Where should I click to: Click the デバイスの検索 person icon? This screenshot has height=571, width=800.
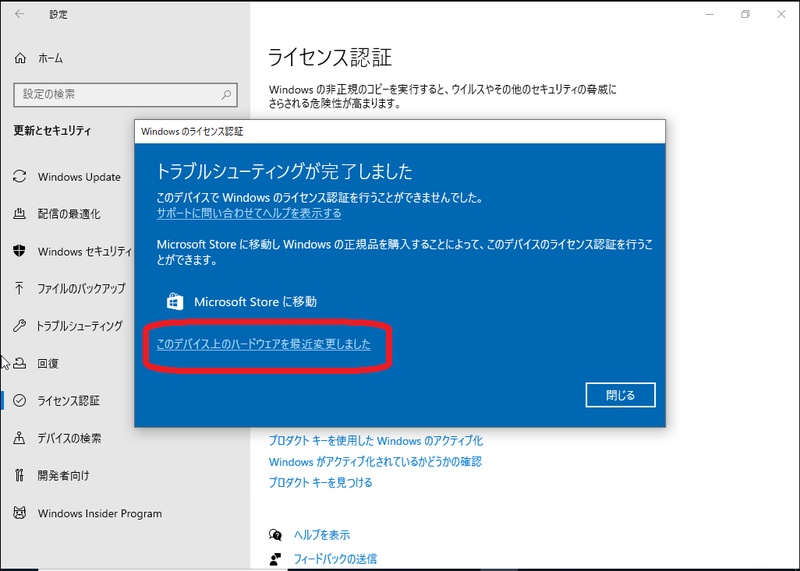(x=19, y=438)
